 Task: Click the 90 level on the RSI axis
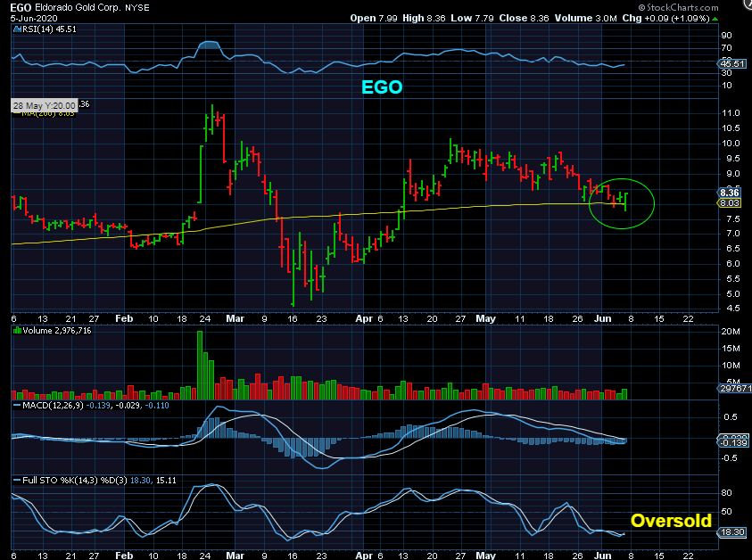click(727, 36)
